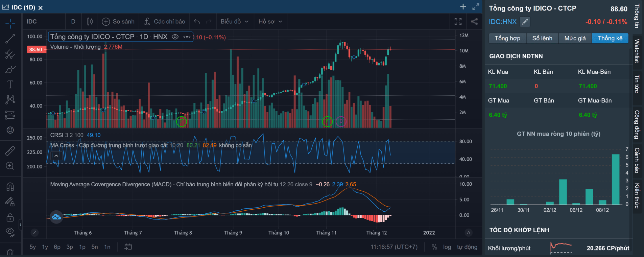Open the Mức giá tab
Viewport: 644px width, 257px height.
point(575,38)
